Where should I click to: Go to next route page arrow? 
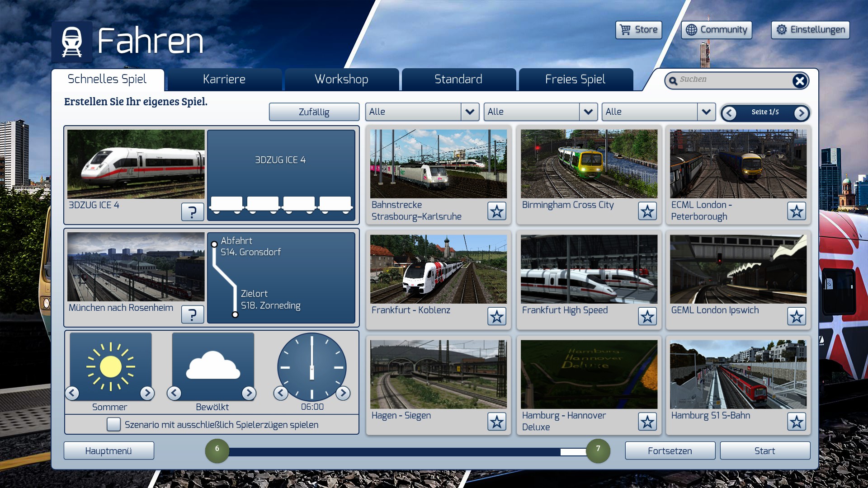801,113
